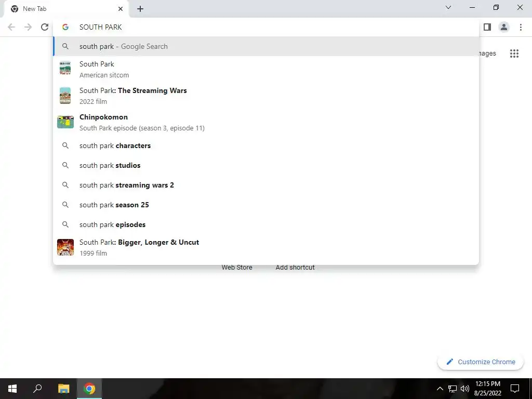Screen dimensions: 532x399
Task: Select 'South Park: The Streaming Wars' suggestion
Action: 266,96
